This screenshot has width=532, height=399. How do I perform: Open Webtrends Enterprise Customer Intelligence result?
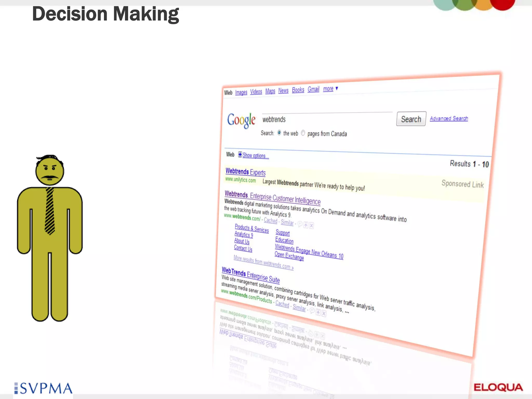272,198
